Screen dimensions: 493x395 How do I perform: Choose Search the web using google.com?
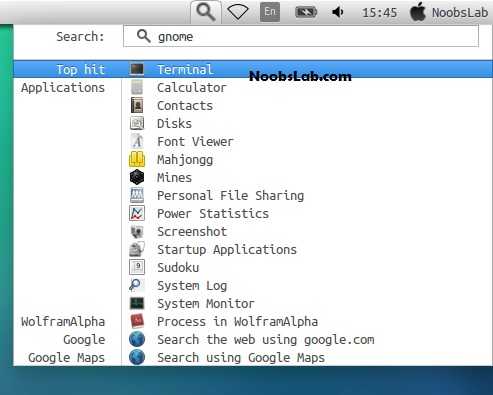point(266,340)
